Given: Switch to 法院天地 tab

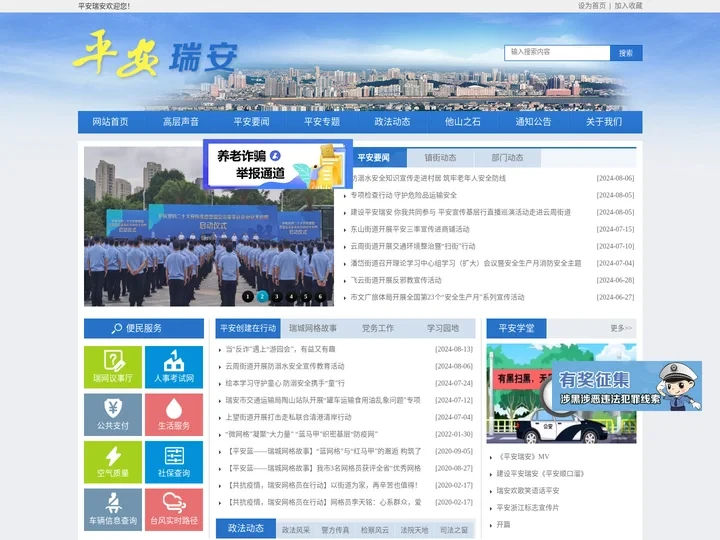Looking at the screenshot, I should point(414,530).
